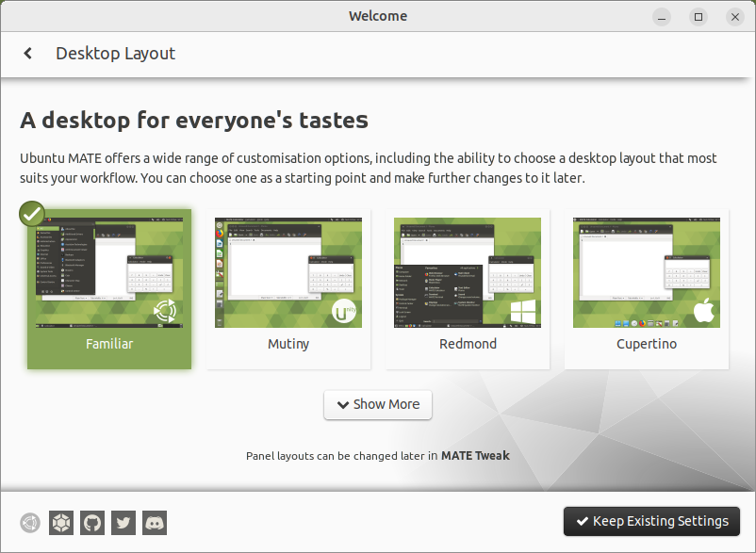Image resolution: width=756 pixels, height=553 pixels.
Task: Choose the Cupertino desktop layout
Action: pyautogui.click(x=647, y=344)
